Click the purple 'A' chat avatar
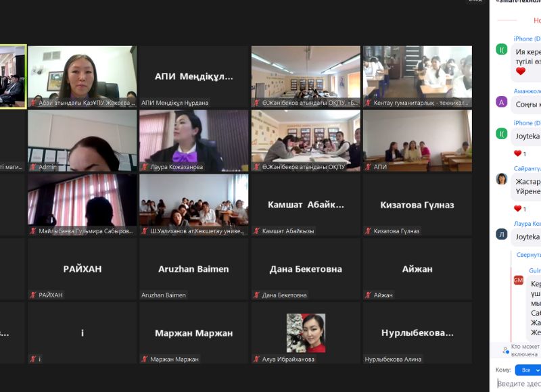 tap(501, 102)
